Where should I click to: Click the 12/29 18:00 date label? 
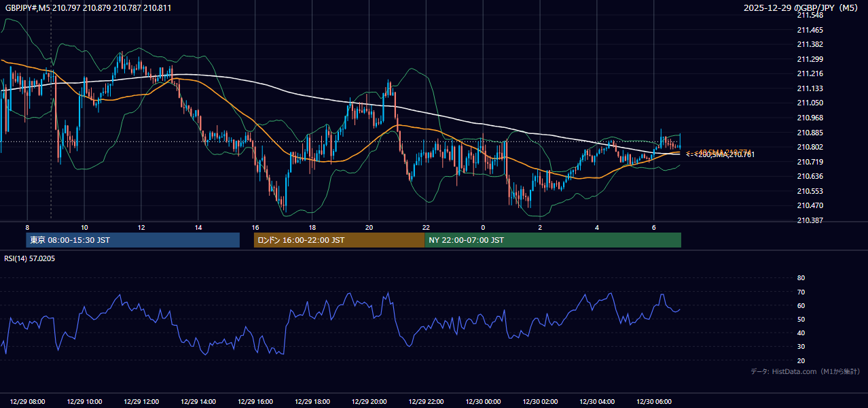(x=312, y=401)
